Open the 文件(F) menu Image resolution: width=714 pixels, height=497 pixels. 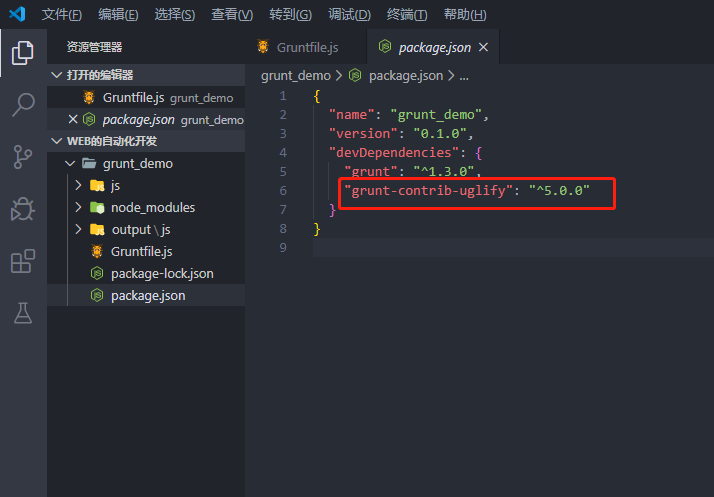pyautogui.click(x=61, y=15)
